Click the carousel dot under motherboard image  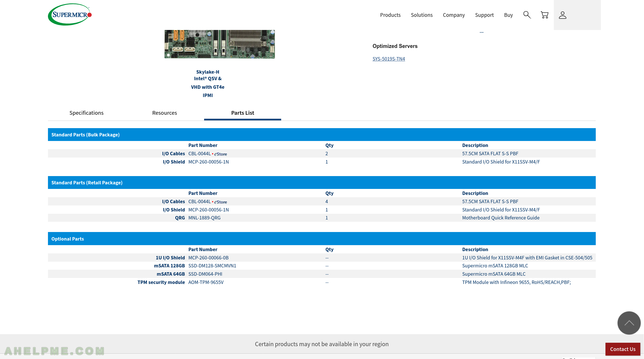(168, 55)
